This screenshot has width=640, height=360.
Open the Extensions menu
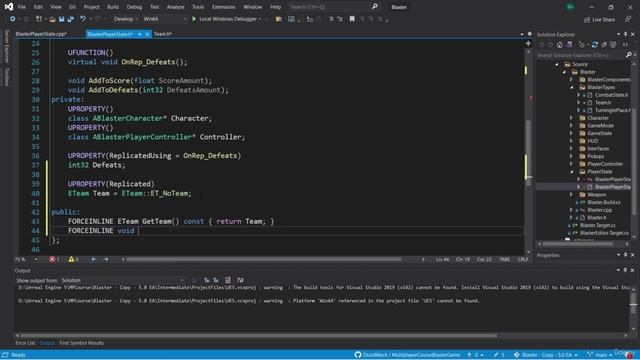tap(223, 7)
